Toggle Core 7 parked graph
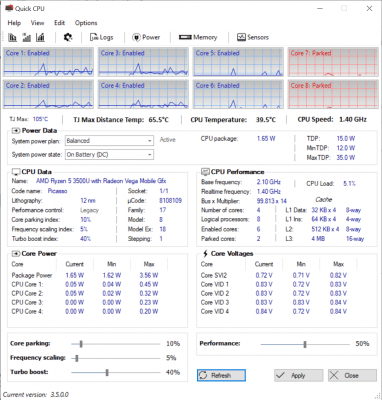This screenshot has width=382, height=400. click(333, 62)
